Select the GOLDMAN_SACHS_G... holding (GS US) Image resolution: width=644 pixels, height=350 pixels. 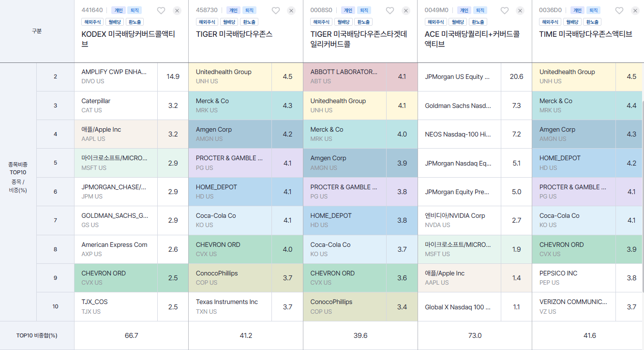tap(116, 220)
